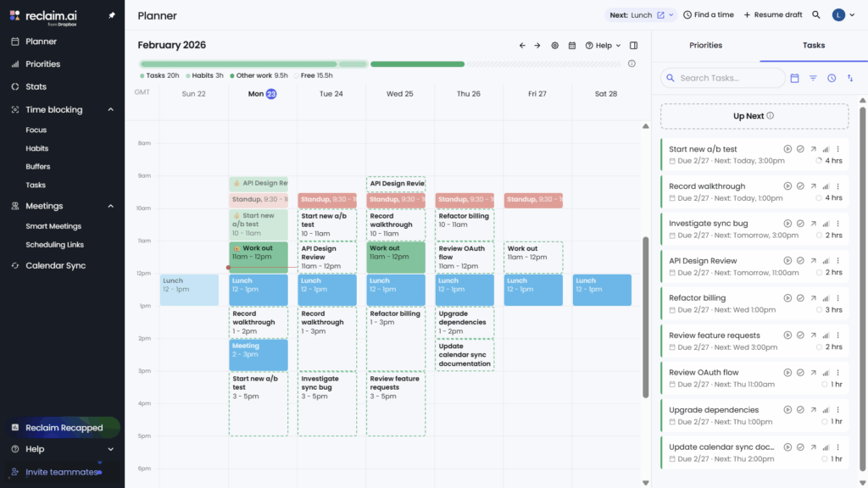Toggle the right side panel visibility
868x488 pixels.
(634, 46)
